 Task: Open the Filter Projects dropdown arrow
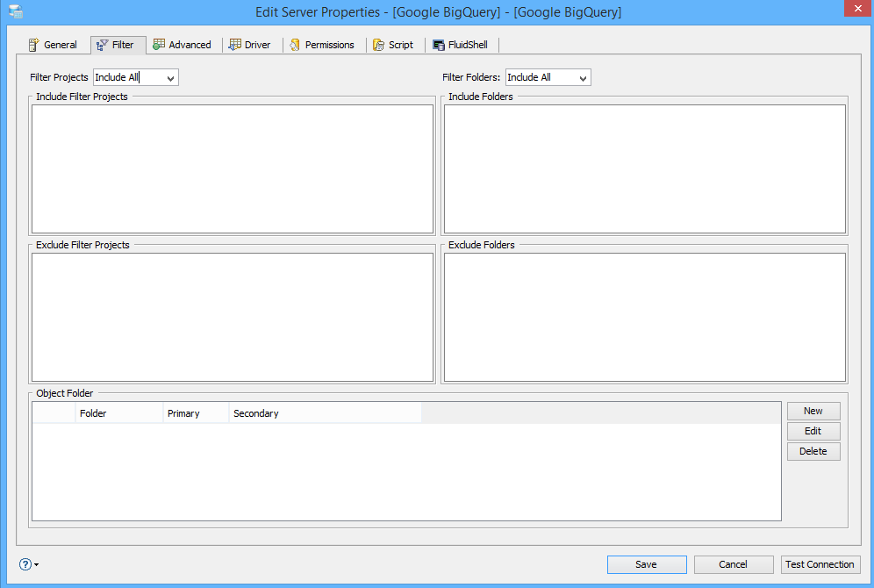click(x=170, y=78)
